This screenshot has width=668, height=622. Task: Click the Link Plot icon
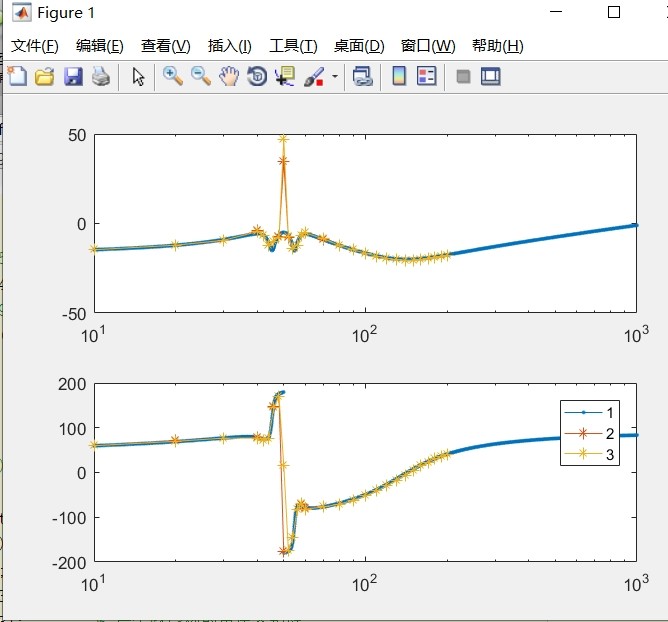point(363,77)
